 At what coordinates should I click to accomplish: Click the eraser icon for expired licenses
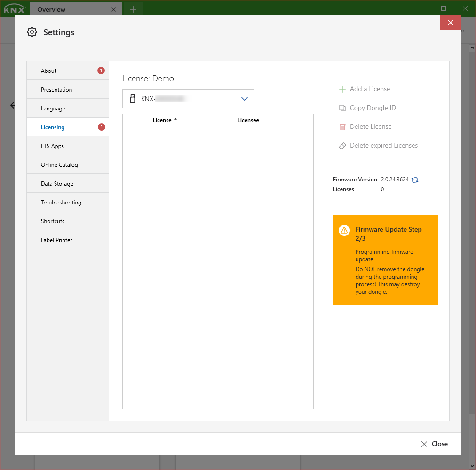pyautogui.click(x=342, y=146)
